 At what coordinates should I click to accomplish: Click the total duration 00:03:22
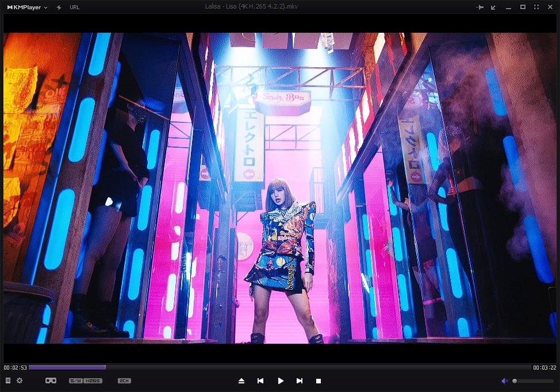544,367
